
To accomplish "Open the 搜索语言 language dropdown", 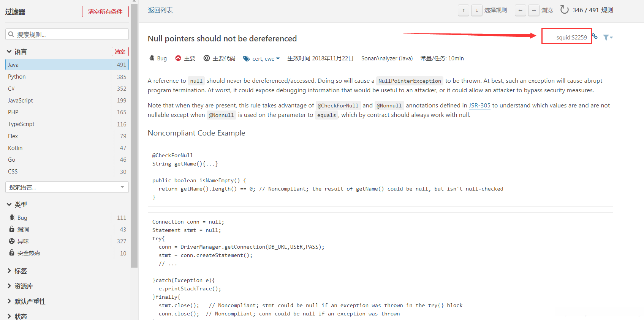I will coord(67,187).
